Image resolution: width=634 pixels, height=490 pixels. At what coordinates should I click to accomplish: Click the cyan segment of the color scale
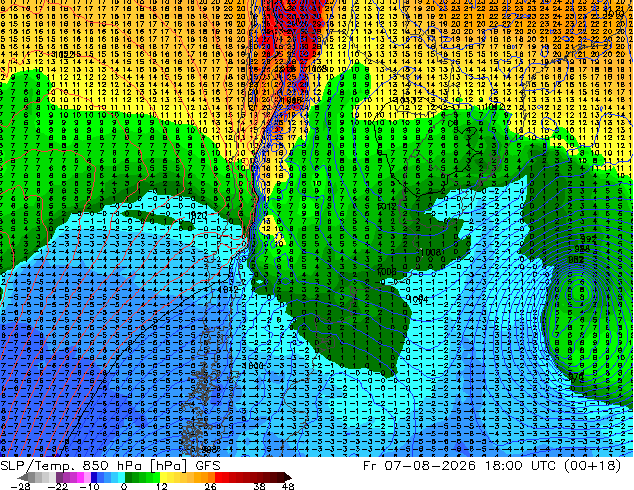click(121, 477)
